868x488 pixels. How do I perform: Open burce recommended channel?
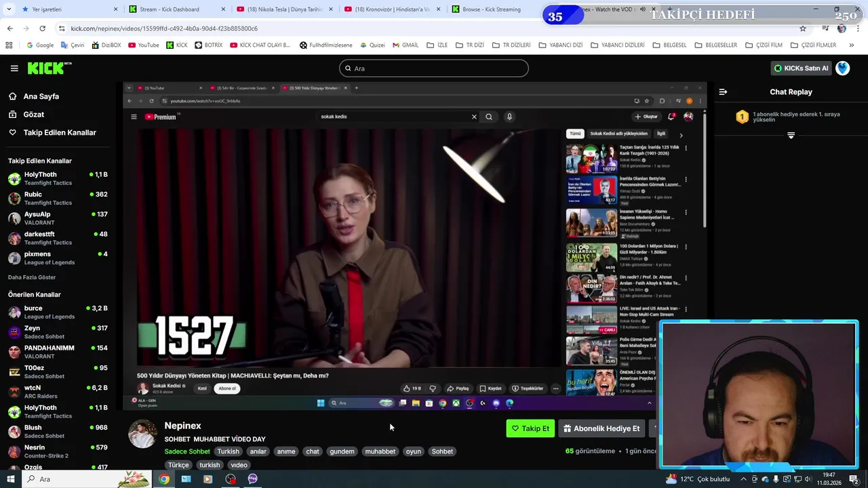click(x=58, y=312)
